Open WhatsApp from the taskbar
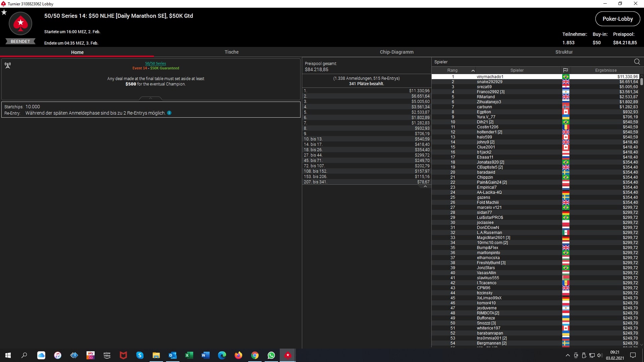644x362 pixels. pos(271,355)
